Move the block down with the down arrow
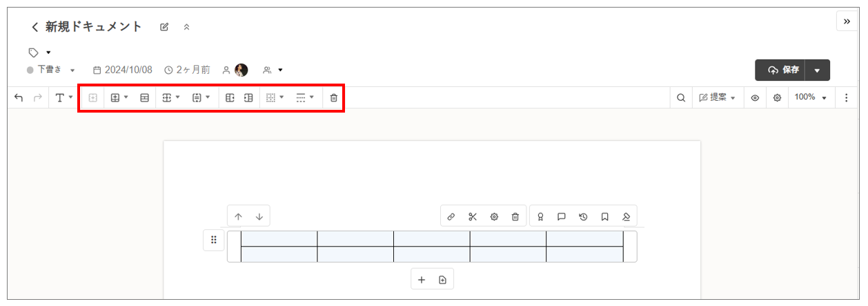 (x=259, y=216)
